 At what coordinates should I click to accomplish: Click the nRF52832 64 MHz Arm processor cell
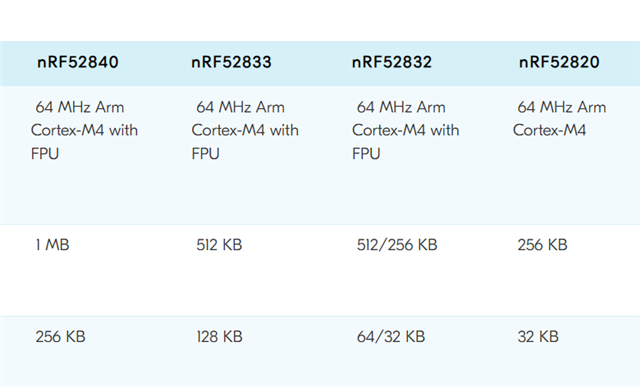click(406, 130)
